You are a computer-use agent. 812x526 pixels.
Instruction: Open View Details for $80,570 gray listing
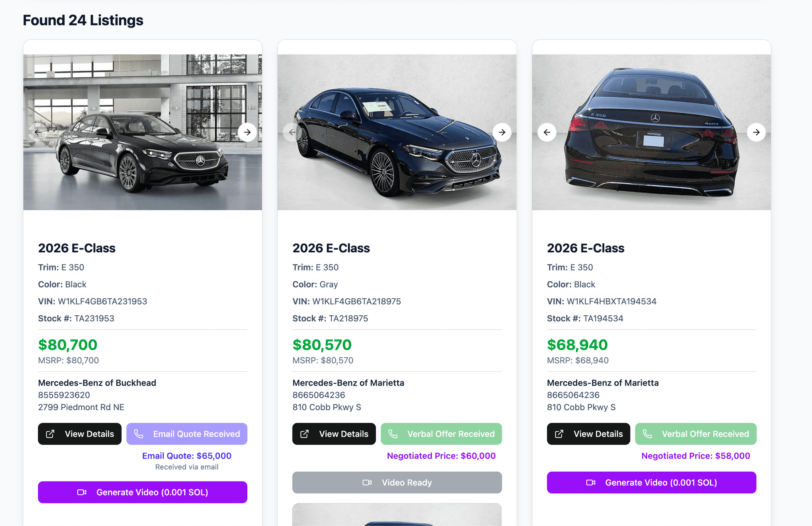pos(334,434)
